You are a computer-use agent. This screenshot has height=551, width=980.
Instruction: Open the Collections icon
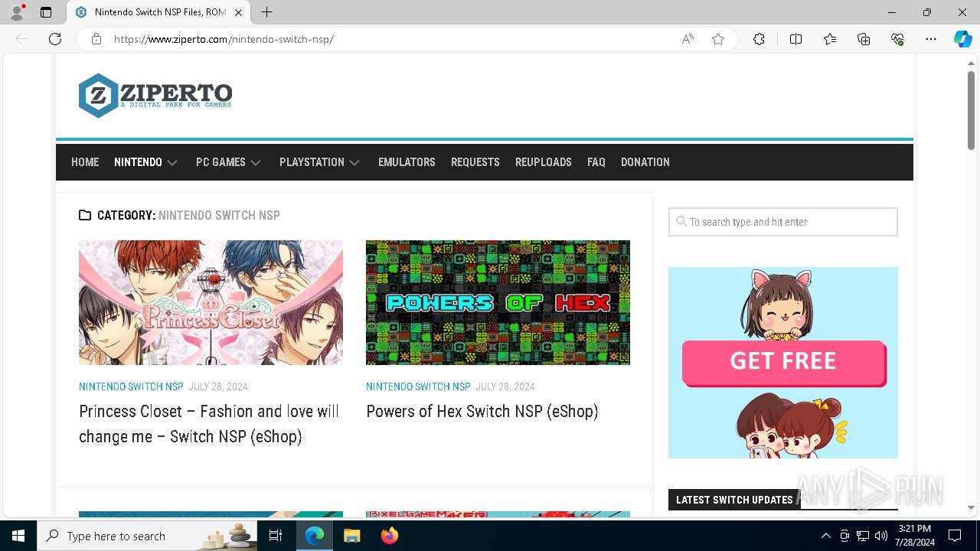864,39
